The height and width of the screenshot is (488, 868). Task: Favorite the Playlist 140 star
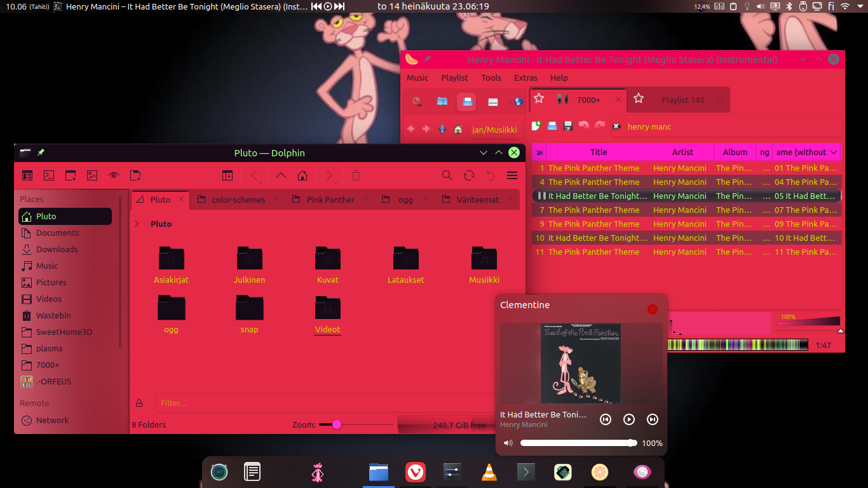click(x=639, y=98)
